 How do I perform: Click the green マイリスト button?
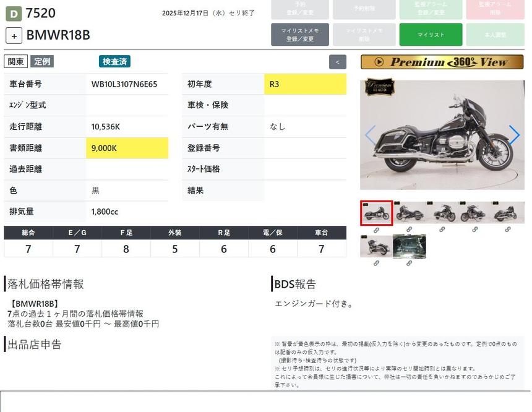point(431,35)
